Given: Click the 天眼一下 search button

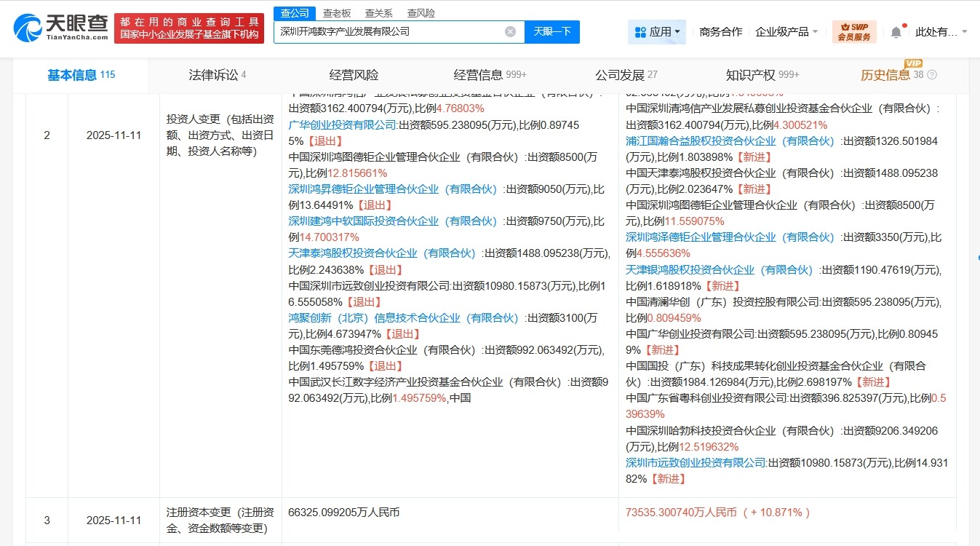Looking at the screenshot, I should (551, 31).
